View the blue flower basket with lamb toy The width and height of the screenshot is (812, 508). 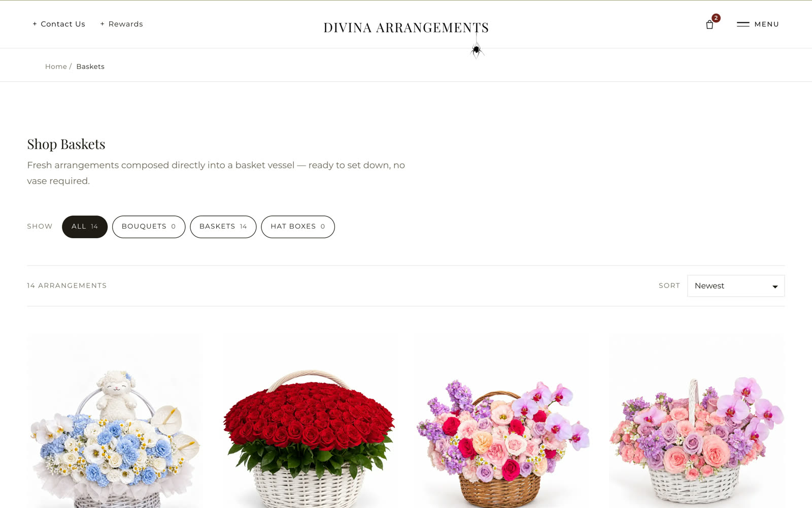click(x=115, y=421)
